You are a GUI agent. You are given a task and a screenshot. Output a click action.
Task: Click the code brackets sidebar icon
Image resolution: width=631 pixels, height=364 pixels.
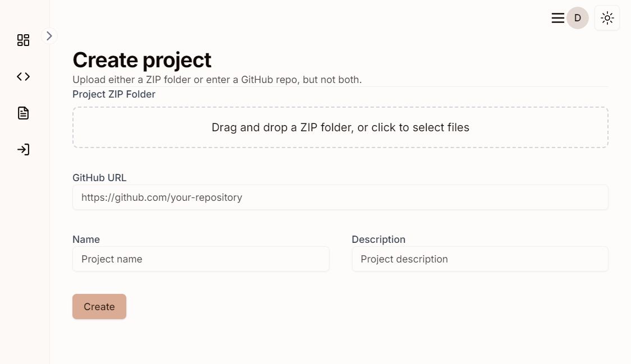(23, 76)
